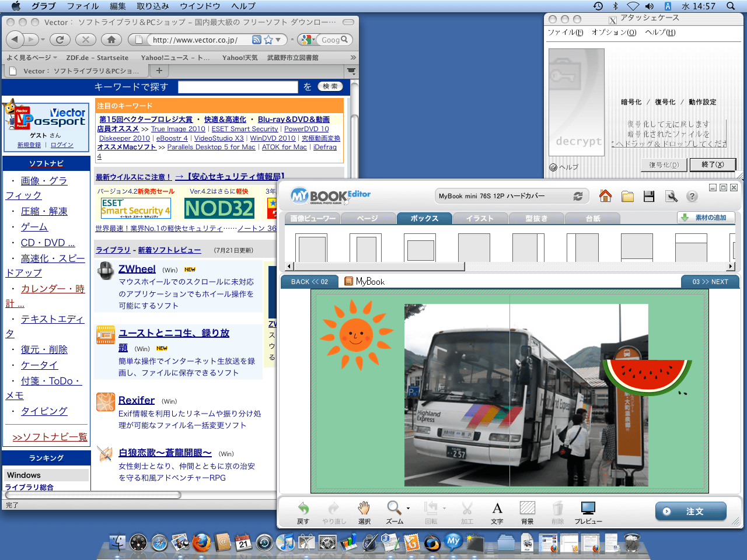
Task: Click the Firefox reload button
Action: coord(60,40)
